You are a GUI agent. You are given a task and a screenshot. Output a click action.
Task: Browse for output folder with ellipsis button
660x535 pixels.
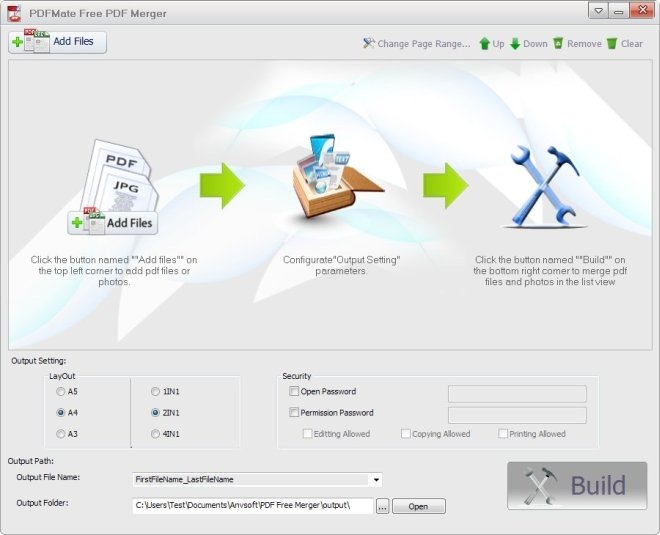coord(382,506)
